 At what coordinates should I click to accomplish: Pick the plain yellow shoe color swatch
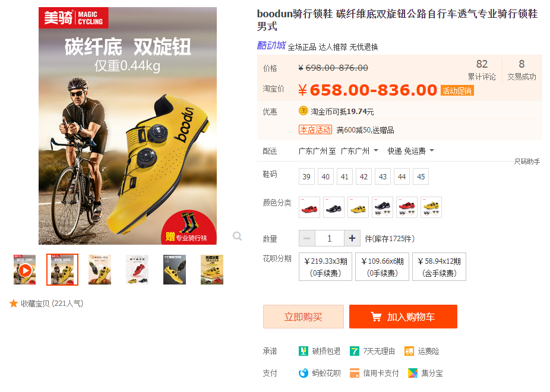click(358, 207)
